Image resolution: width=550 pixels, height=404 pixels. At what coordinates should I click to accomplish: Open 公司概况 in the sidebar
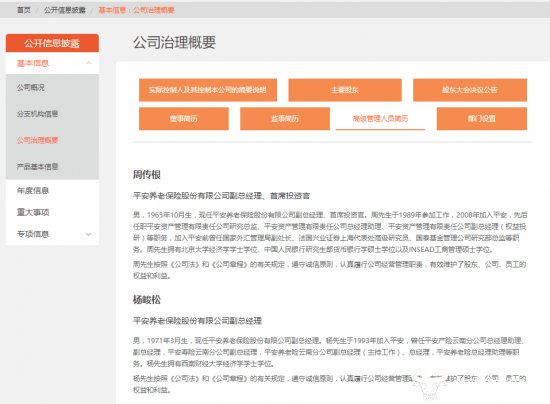click(31, 87)
